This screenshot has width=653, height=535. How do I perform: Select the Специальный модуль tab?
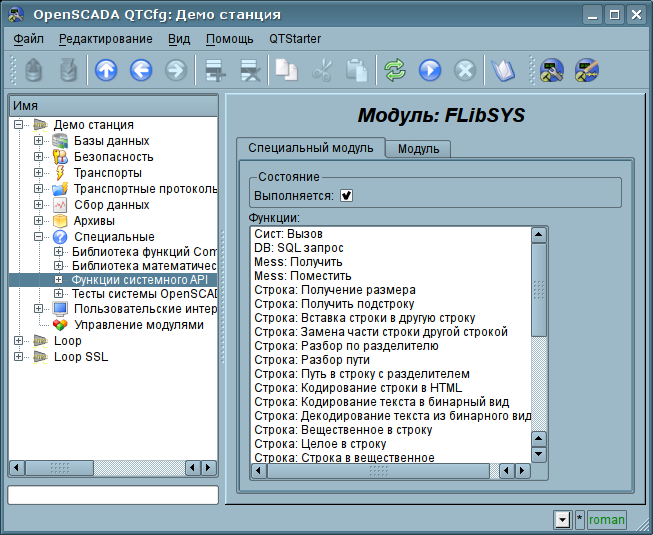tap(311, 148)
